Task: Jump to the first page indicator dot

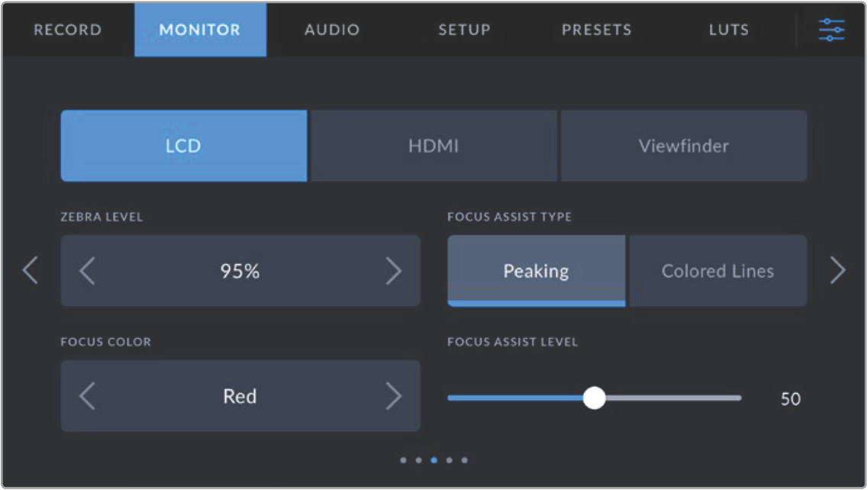Action: pos(403,460)
